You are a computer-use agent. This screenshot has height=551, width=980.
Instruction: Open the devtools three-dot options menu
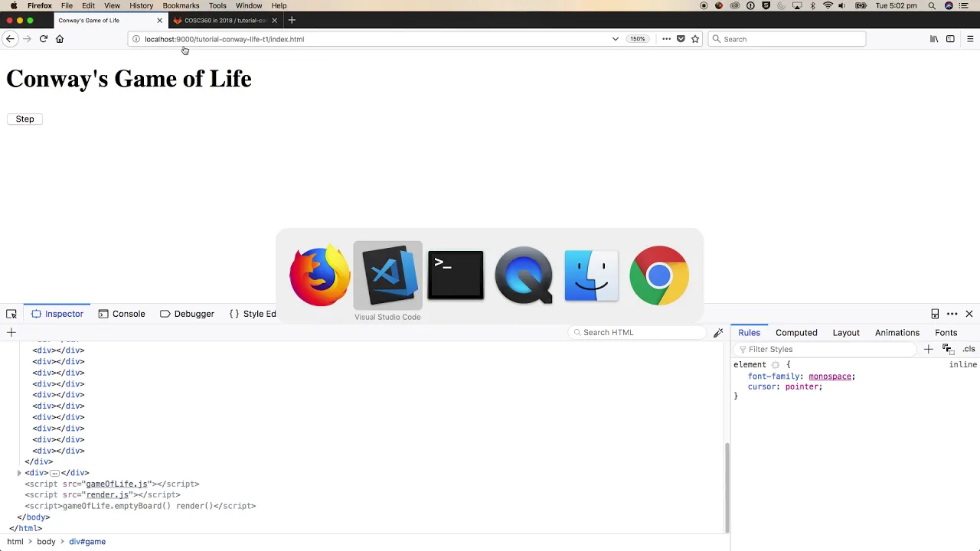tap(952, 314)
